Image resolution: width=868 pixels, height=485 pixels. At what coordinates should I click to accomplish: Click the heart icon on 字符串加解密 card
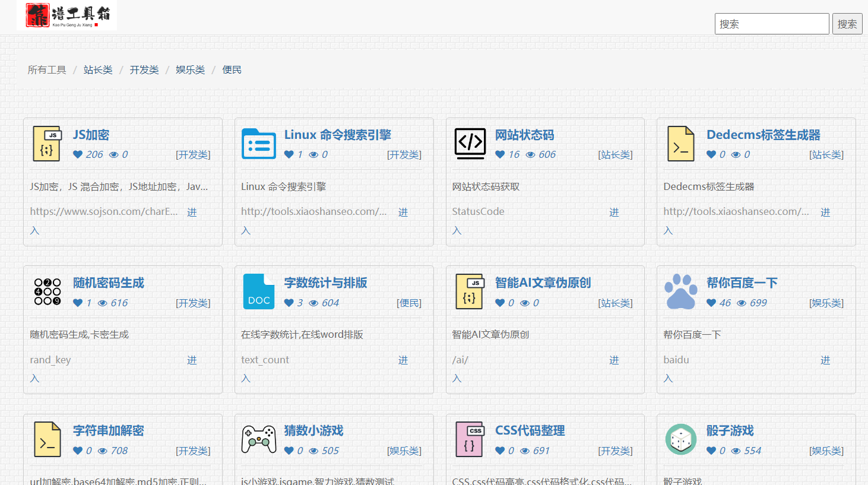tap(78, 451)
